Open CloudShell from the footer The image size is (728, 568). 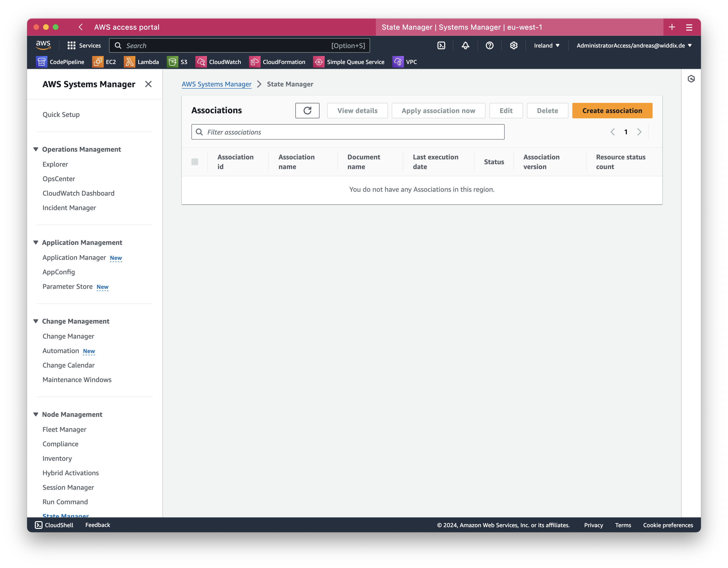click(54, 525)
